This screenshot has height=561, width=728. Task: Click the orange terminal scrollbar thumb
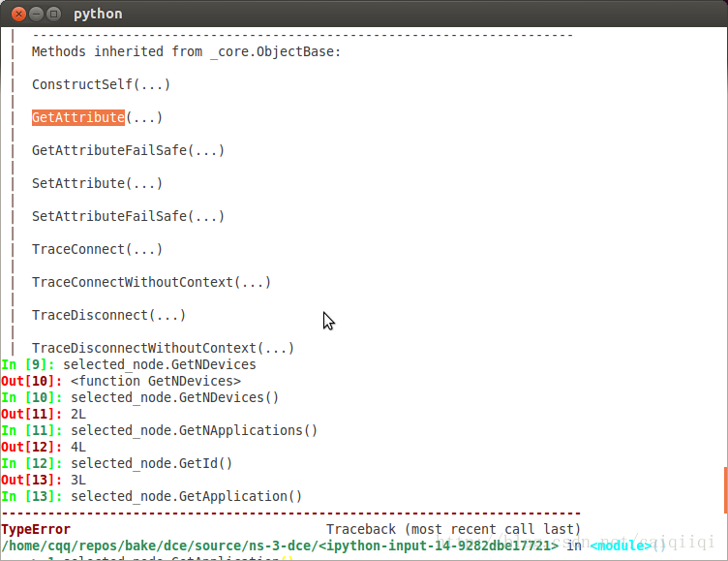(x=725, y=490)
